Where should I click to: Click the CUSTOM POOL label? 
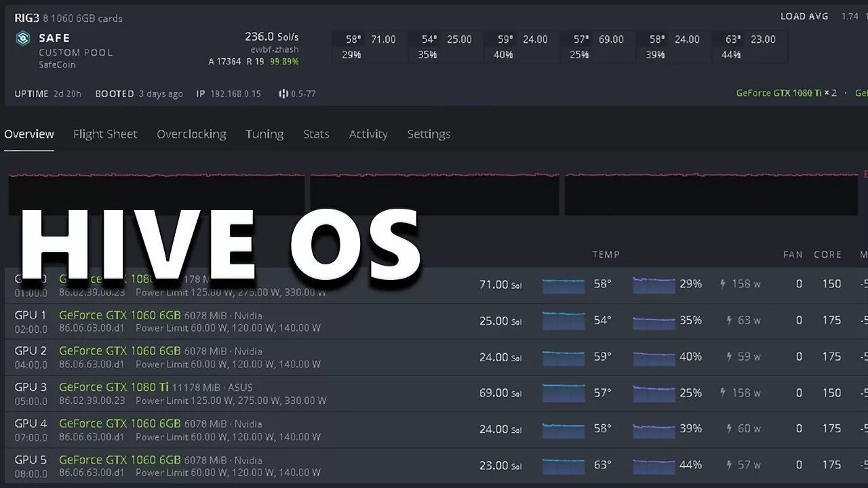click(76, 52)
